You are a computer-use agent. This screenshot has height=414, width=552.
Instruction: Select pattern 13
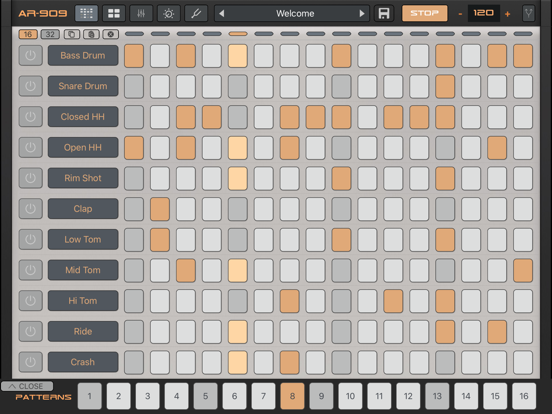click(x=437, y=396)
